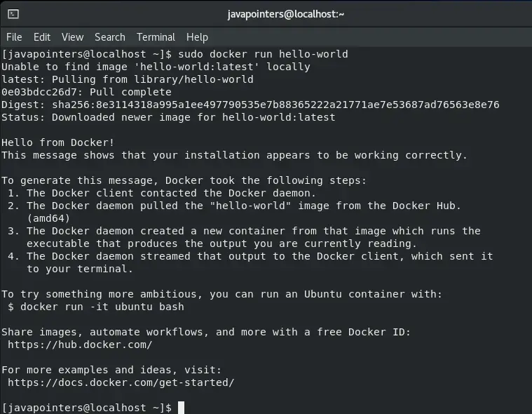
Task: Click the 'Status: Downloaded newer image' line
Action: (x=168, y=117)
